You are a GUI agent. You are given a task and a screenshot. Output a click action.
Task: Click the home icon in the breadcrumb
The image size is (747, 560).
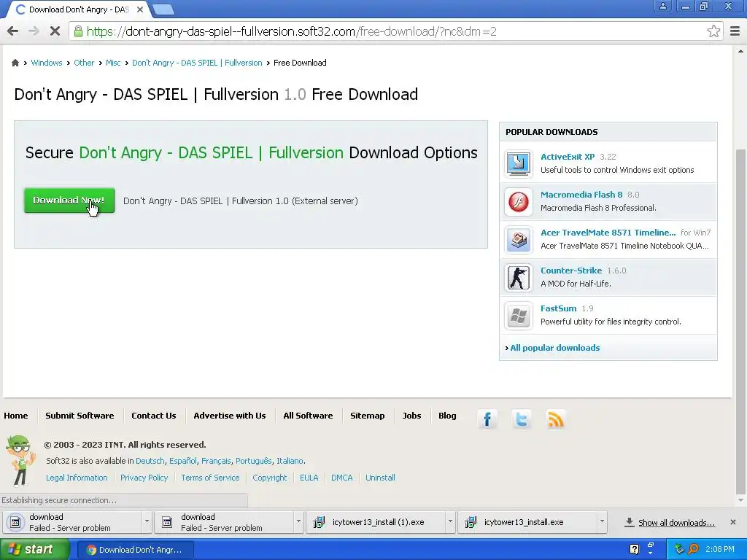(x=15, y=63)
